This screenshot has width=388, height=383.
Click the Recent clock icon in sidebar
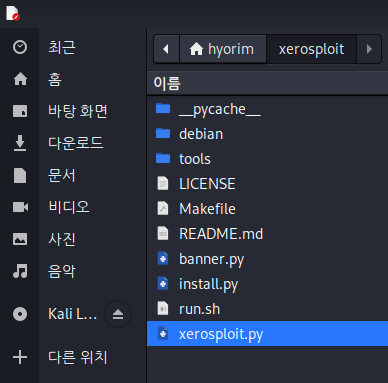(x=20, y=47)
